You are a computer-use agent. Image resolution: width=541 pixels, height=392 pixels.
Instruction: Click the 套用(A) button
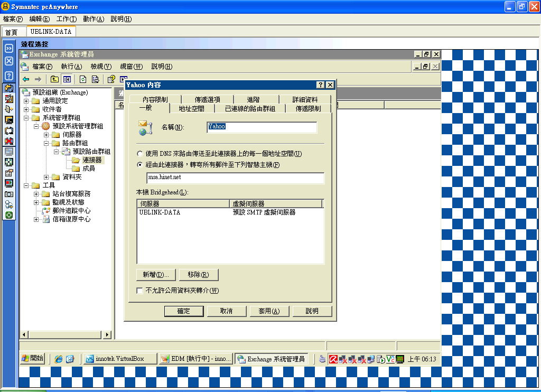click(x=269, y=311)
